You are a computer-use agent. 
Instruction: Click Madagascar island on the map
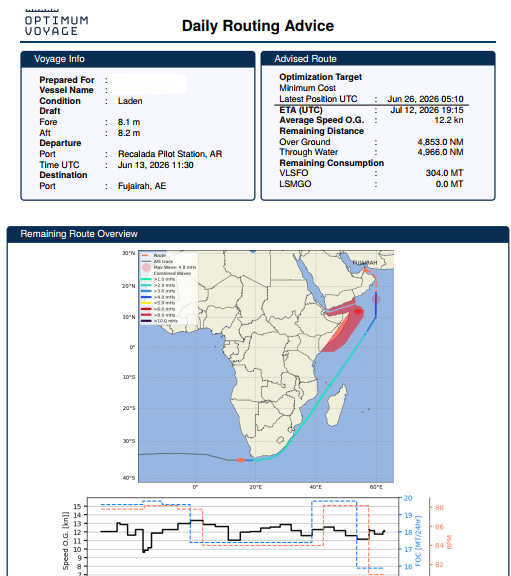pos(337,405)
